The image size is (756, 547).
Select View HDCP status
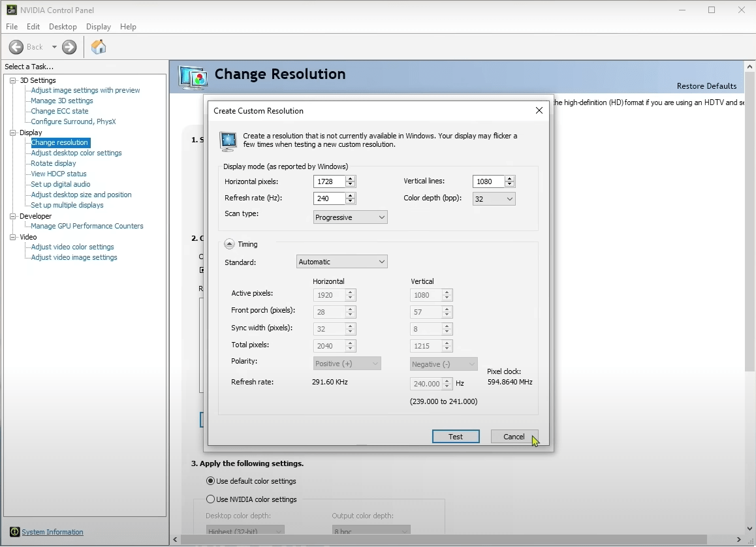58,174
